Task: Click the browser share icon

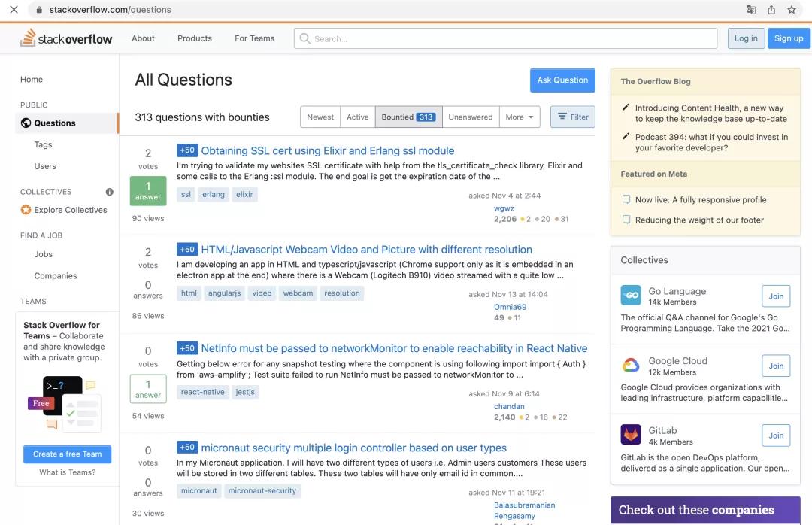Action: (x=771, y=10)
